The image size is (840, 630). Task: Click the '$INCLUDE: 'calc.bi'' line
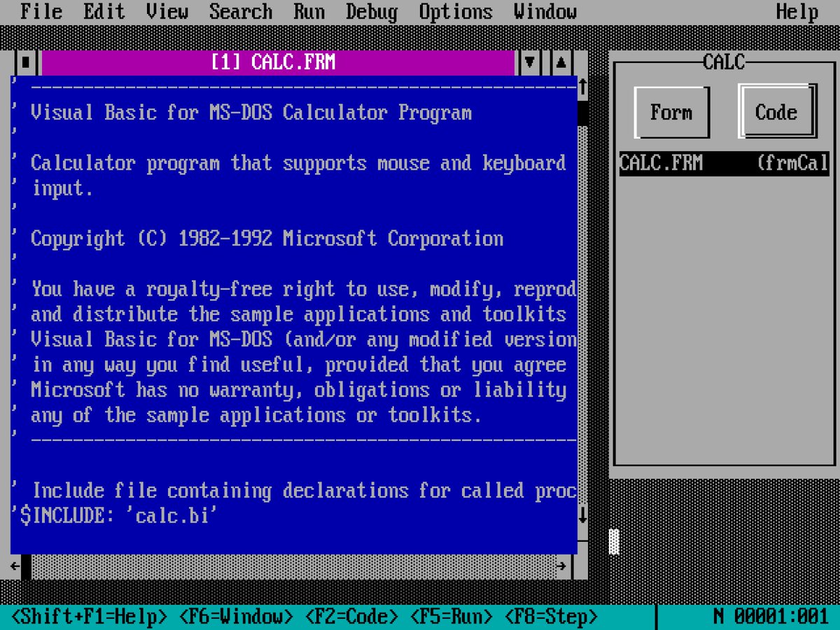point(115,516)
